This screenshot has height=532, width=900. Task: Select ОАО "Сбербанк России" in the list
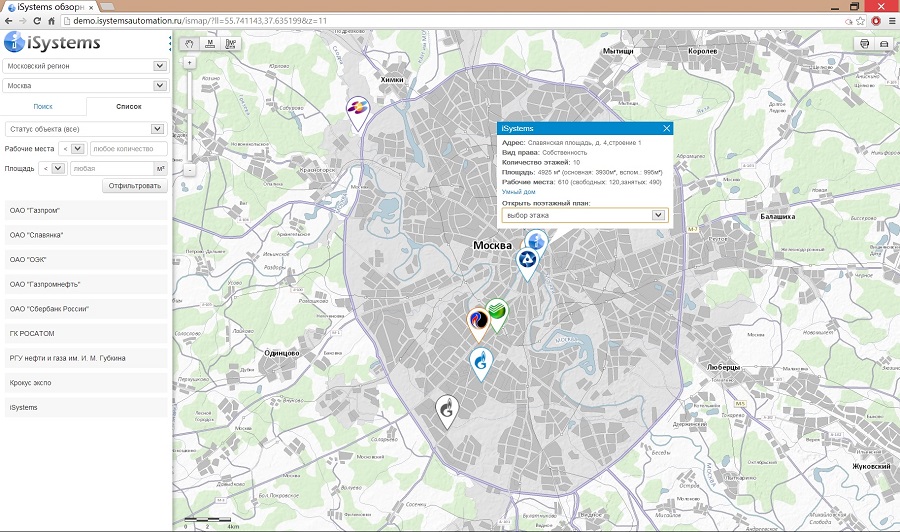coord(86,309)
